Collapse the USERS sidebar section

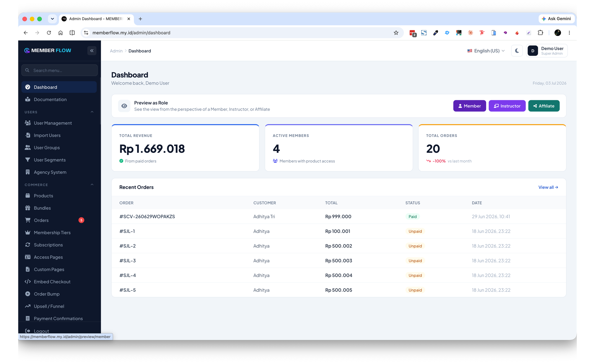[92, 112]
